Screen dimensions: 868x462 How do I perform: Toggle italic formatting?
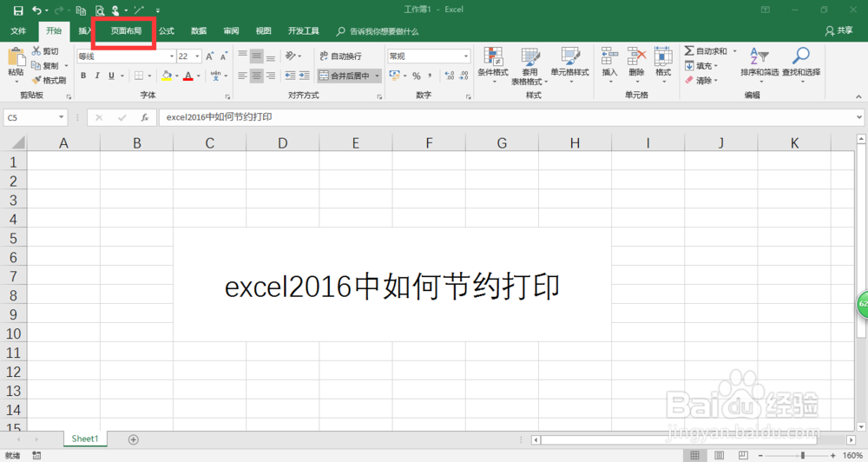97,76
